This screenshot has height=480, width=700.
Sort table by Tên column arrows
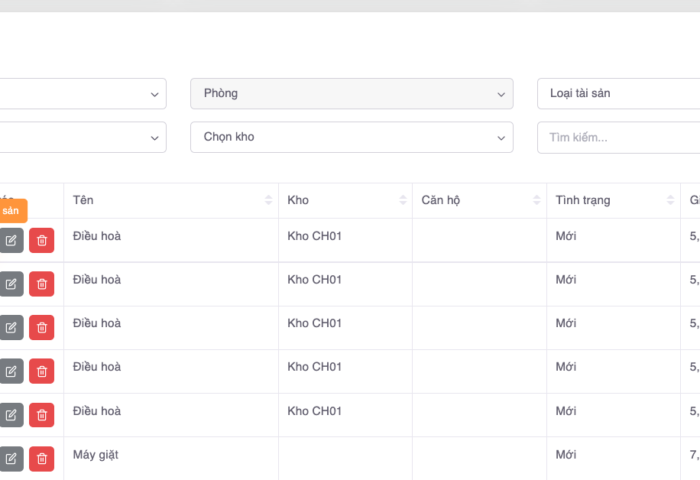[x=268, y=200]
